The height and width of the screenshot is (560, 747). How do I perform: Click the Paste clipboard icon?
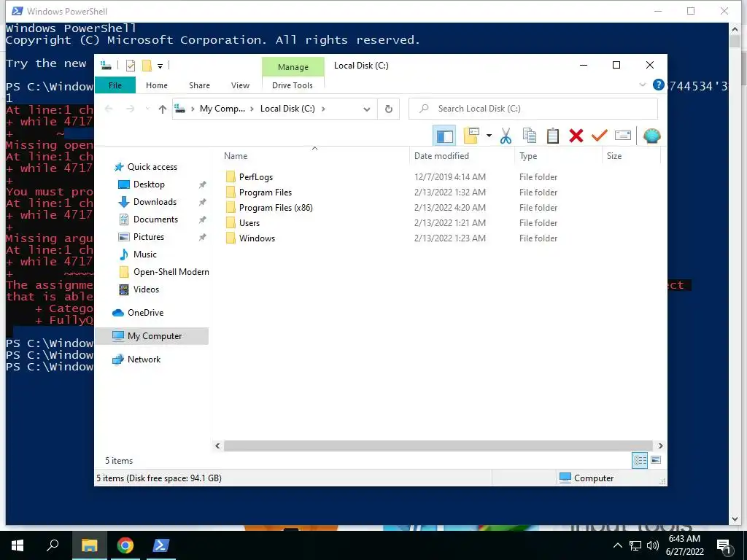click(553, 136)
